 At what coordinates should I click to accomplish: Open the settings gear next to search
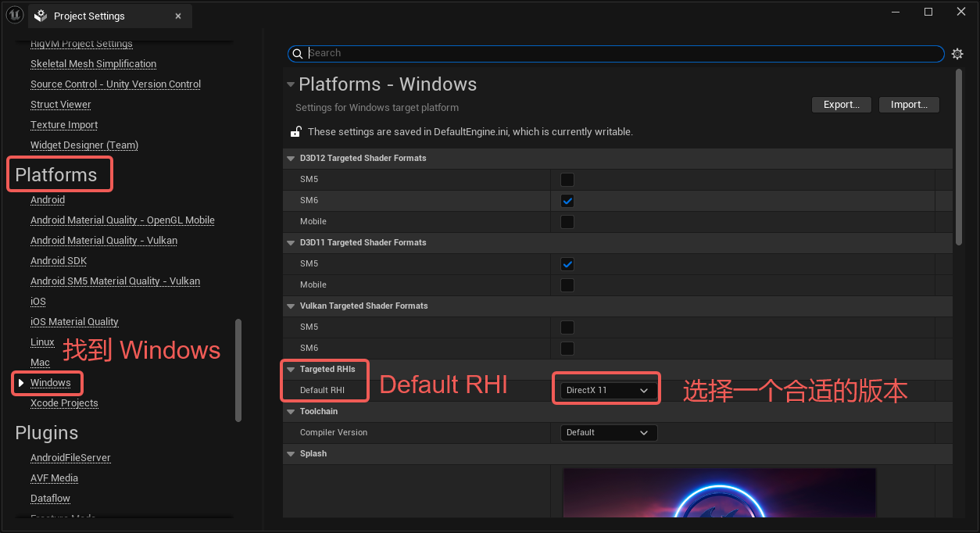coord(957,54)
